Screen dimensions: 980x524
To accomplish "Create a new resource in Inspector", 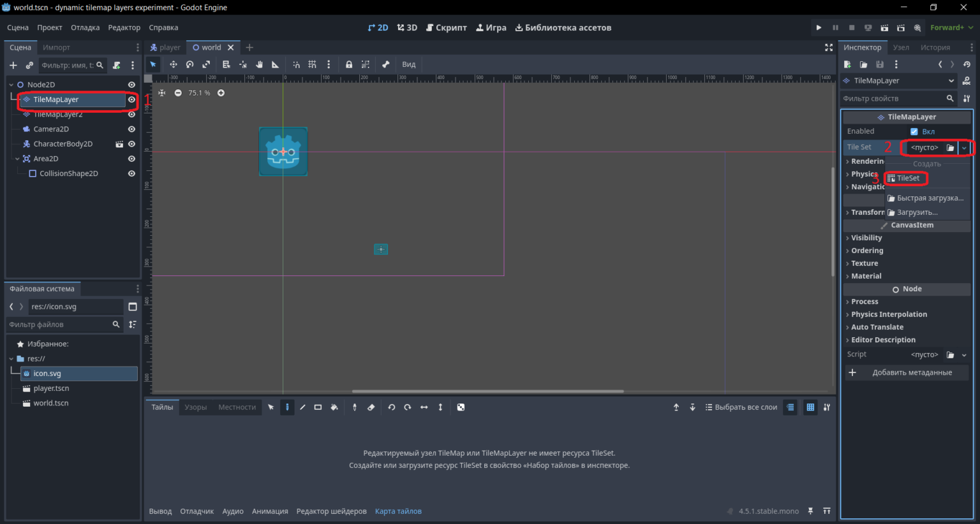I will (x=847, y=64).
